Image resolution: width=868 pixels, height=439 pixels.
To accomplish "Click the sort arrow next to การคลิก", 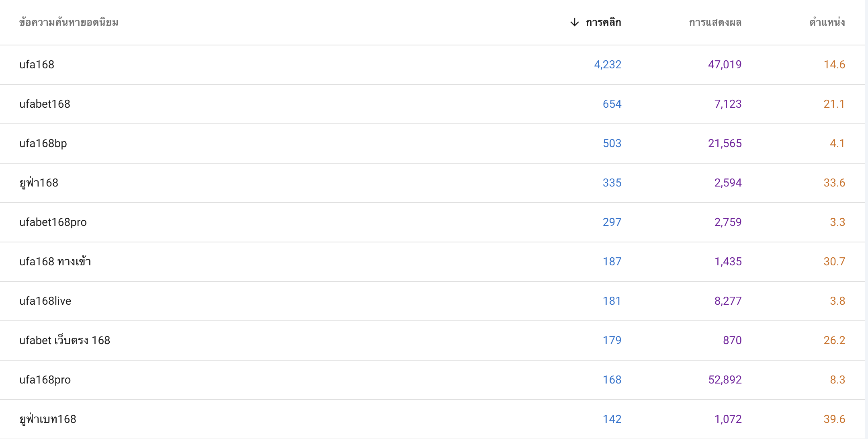I will click(575, 22).
